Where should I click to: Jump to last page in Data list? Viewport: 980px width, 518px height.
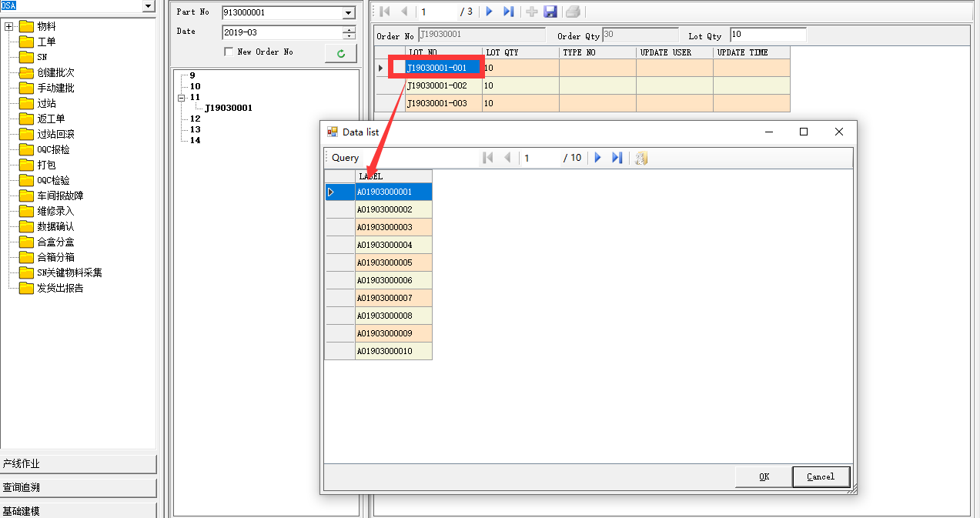pyautogui.click(x=617, y=158)
